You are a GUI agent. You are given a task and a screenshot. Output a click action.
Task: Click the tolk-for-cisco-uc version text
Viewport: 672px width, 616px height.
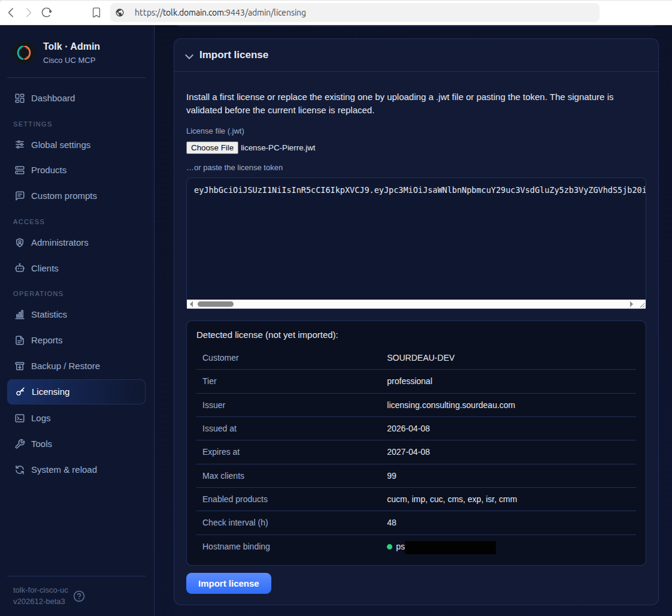[x=40, y=596]
